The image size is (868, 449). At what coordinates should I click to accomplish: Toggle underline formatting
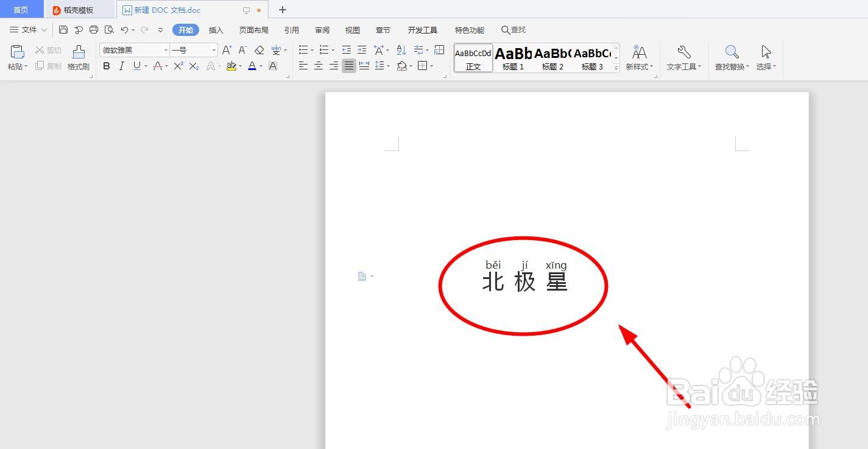(137, 66)
